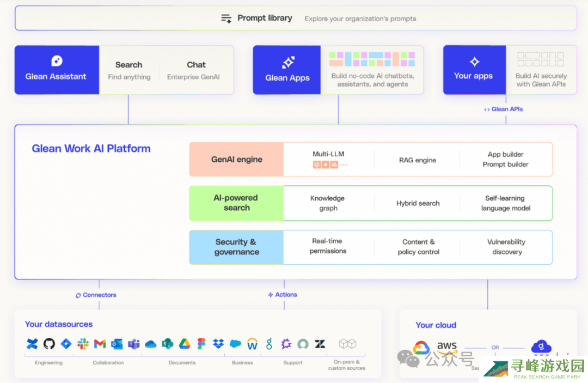Select the AI-powered search block
Viewport: 588px width, 383px height.
236,203
